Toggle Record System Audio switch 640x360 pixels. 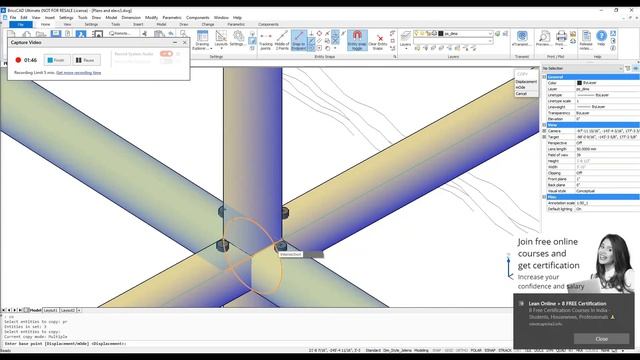[x=166, y=53]
